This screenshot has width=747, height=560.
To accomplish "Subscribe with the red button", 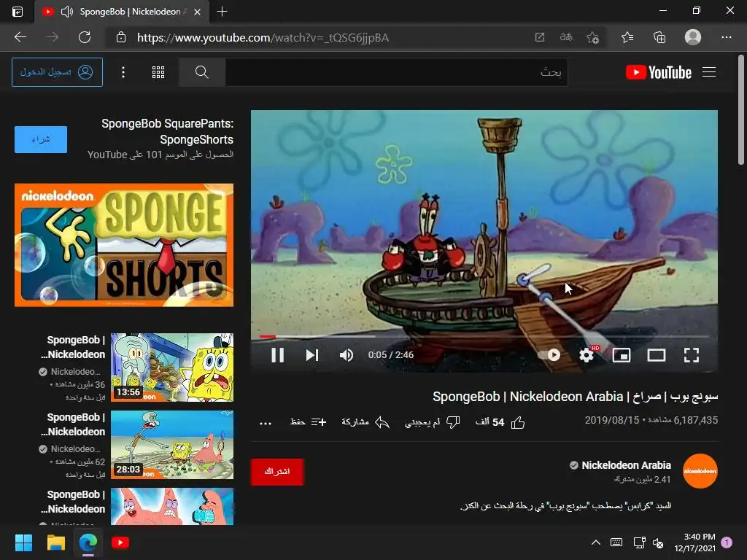I will pos(277,472).
